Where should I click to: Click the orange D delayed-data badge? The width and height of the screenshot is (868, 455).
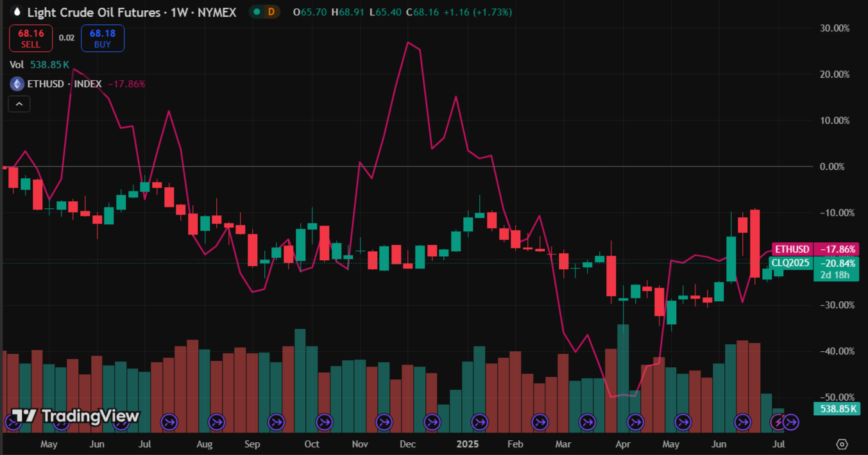(x=272, y=12)
